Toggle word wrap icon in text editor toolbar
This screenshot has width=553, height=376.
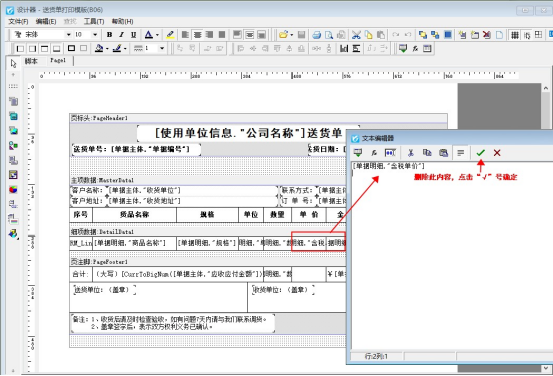pyautogui.click(x=461, y=153)
